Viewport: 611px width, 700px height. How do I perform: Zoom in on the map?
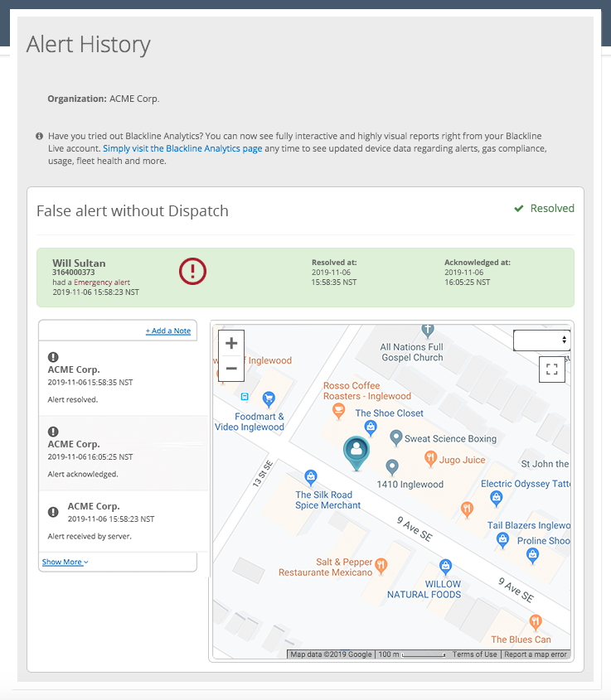click(x=231, y=343)
